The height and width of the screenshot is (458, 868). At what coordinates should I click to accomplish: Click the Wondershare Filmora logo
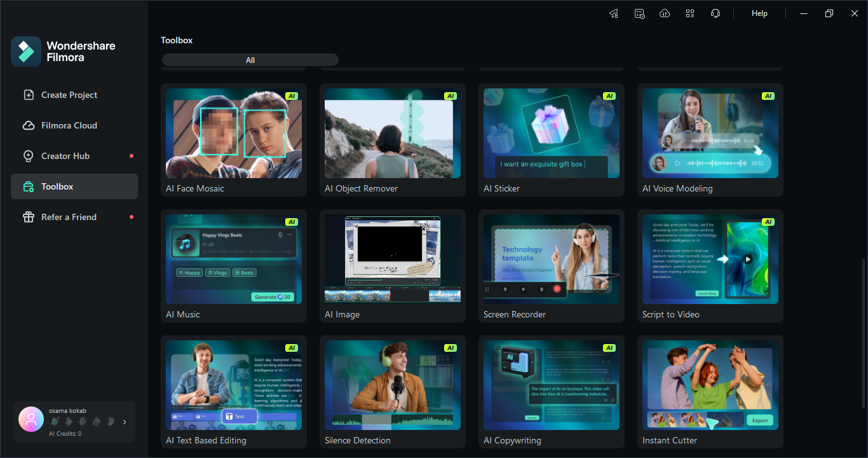coord(26,52)
